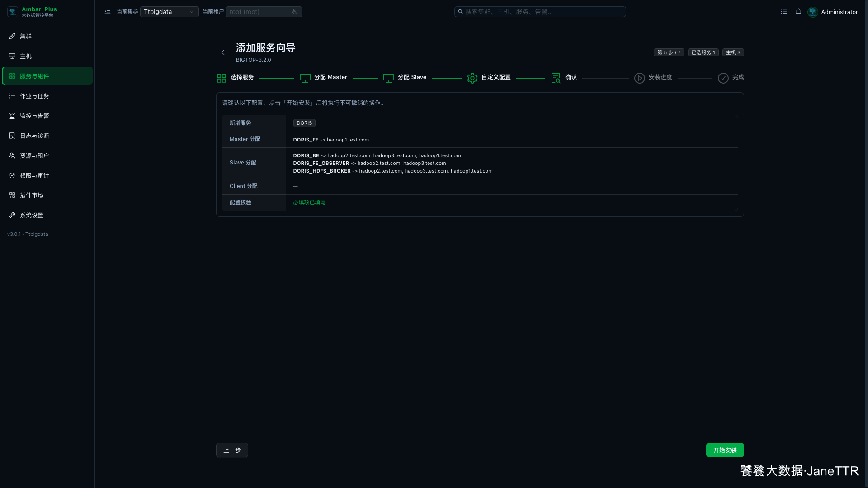Click the DORIS_FE_OBSERVER assignment line

pos(369,163)
